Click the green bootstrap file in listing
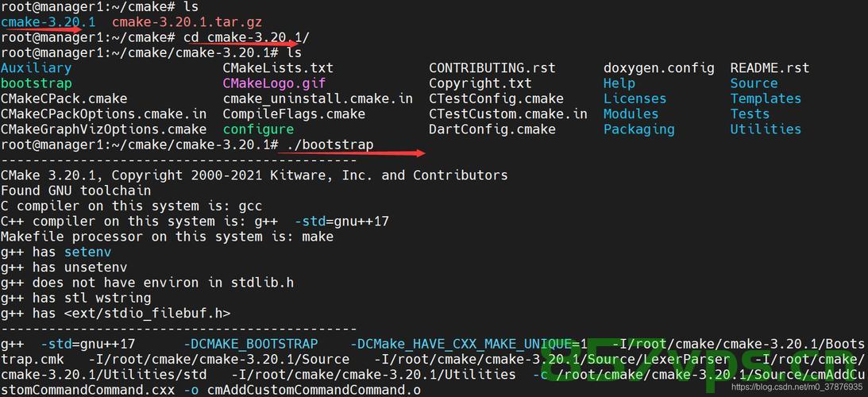The image size is (868, 397). point(36,83)
